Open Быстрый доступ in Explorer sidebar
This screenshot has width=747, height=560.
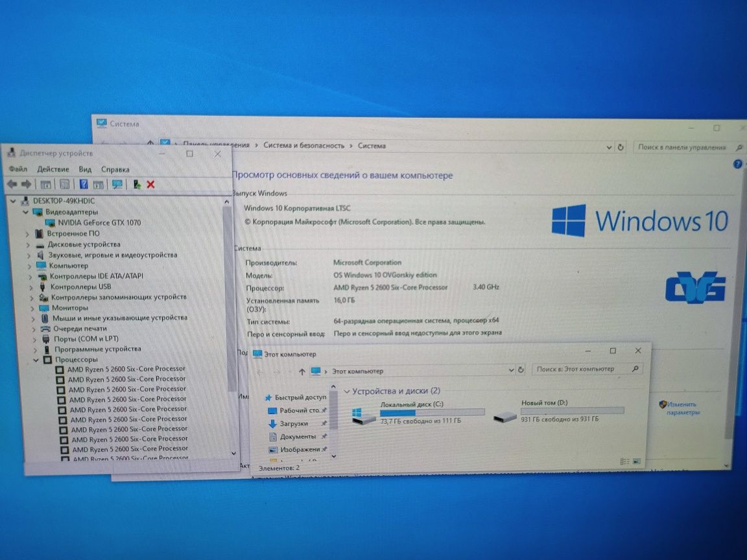[301, 397]
